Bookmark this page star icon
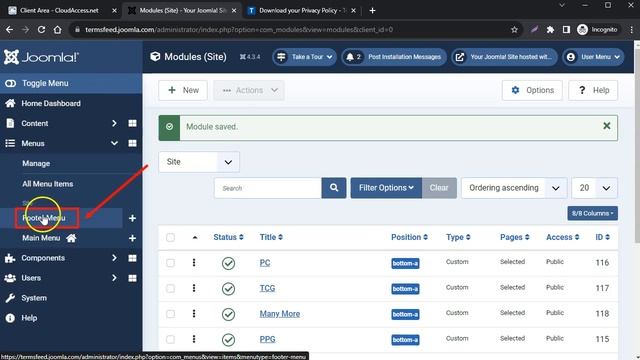This screenshot has width=640, height=360. [x=514, y=29]
